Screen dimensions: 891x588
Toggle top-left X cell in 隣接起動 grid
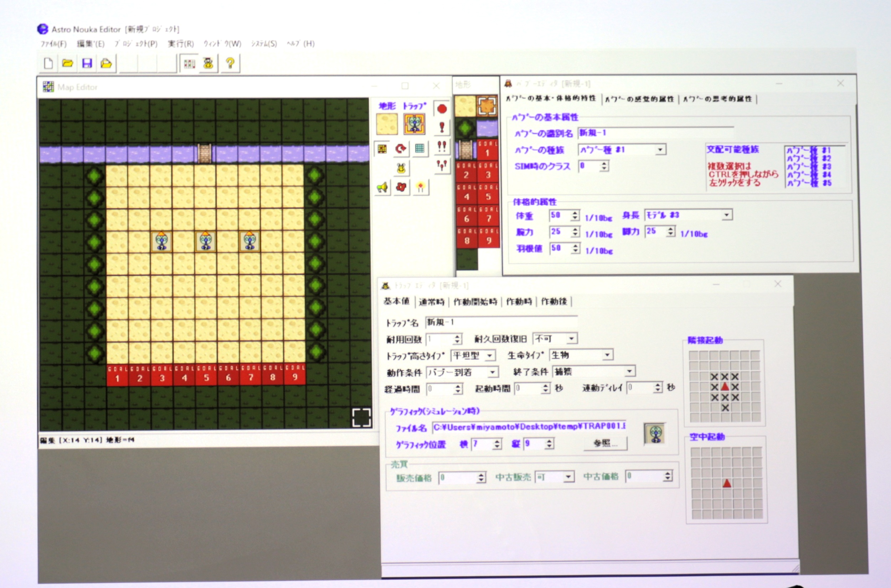tap(714, 376)
